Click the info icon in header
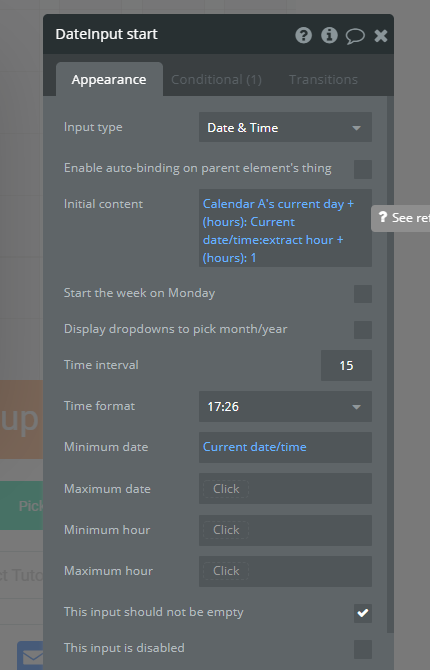The width and height of the screenshot is (430, 670). [x=329, y=35]
